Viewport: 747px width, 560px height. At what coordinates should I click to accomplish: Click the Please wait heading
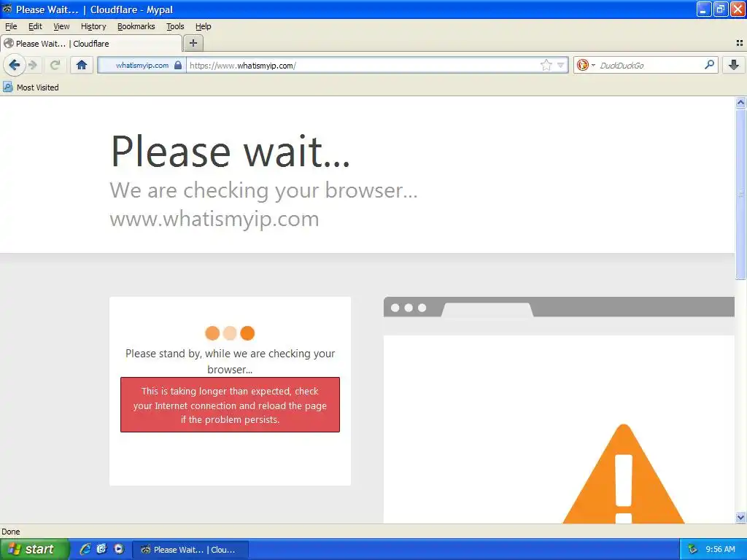click(230, 152)
